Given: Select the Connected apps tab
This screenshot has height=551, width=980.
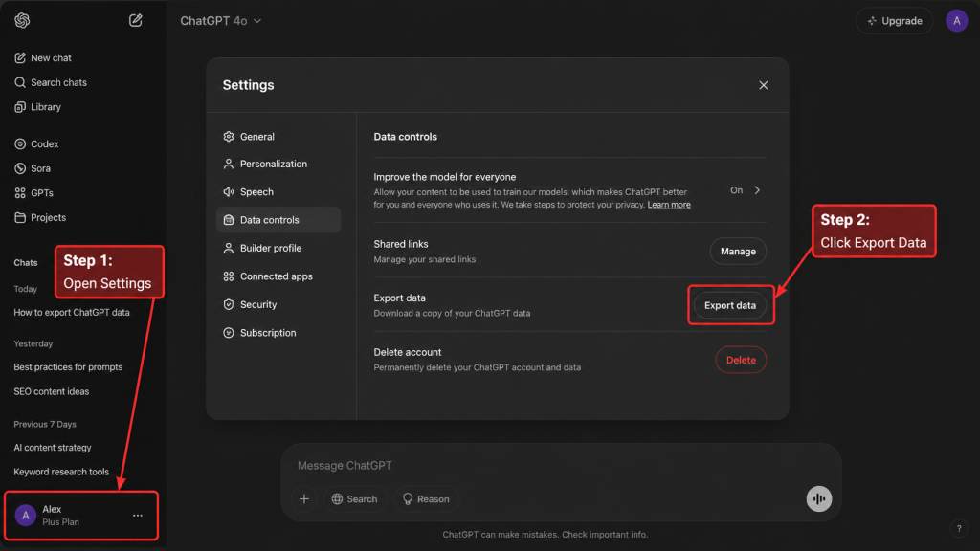Looking at the screenshot, I should (x=278, y=276).
